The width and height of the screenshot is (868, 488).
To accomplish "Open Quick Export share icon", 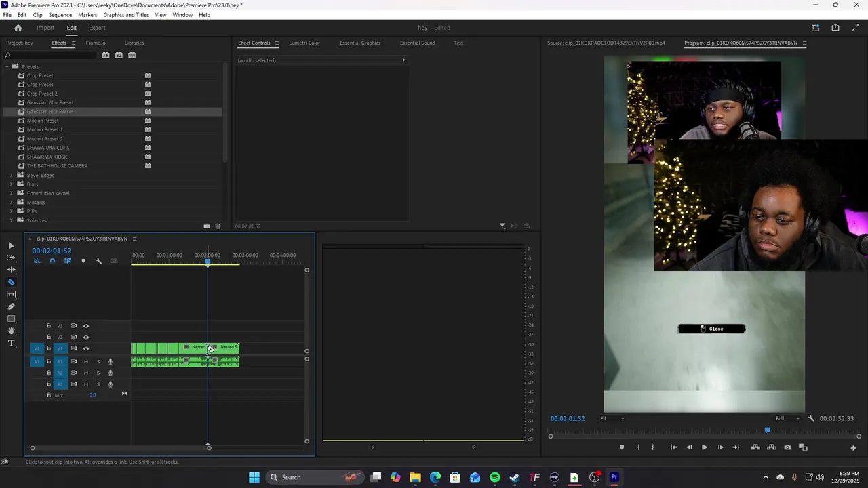I will pos(835,28).
